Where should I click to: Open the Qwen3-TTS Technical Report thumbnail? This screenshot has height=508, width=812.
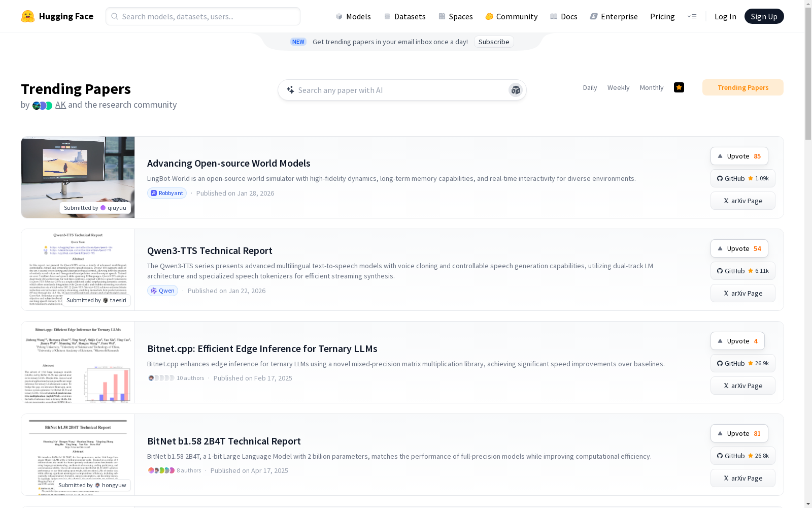pyautogui.click(x=78, y=270)
